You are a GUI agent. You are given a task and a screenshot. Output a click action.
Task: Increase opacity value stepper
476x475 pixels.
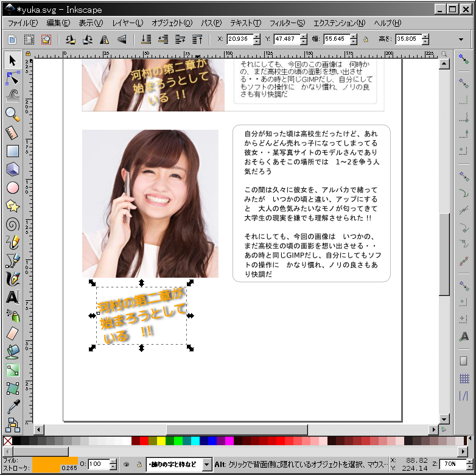coord(113,462)
